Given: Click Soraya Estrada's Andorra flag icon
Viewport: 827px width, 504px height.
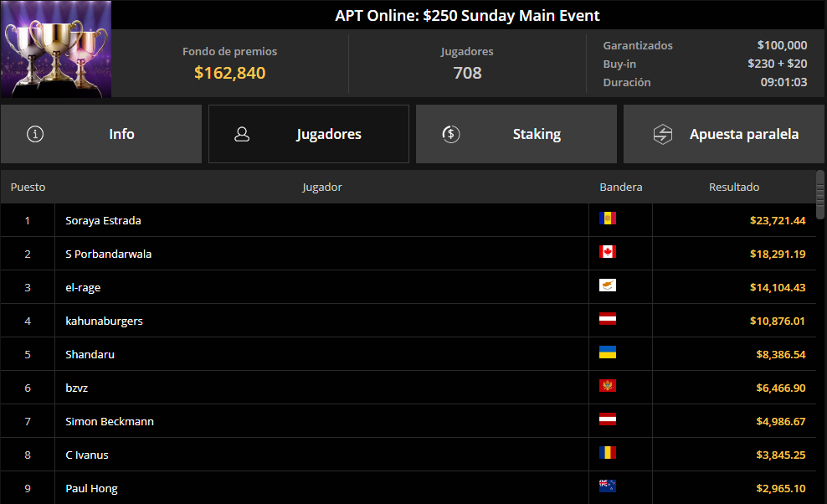Looking at the screenshot, I should (x=608, y=218).
